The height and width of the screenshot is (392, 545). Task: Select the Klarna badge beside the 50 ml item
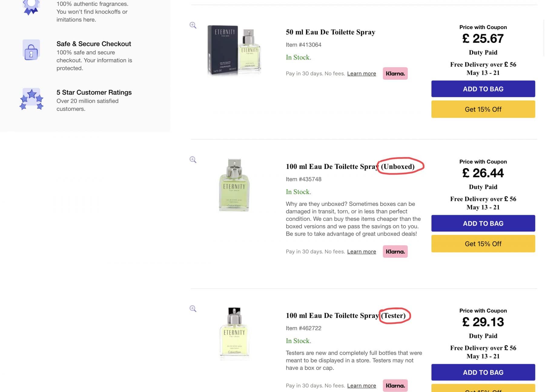point(395,73)
